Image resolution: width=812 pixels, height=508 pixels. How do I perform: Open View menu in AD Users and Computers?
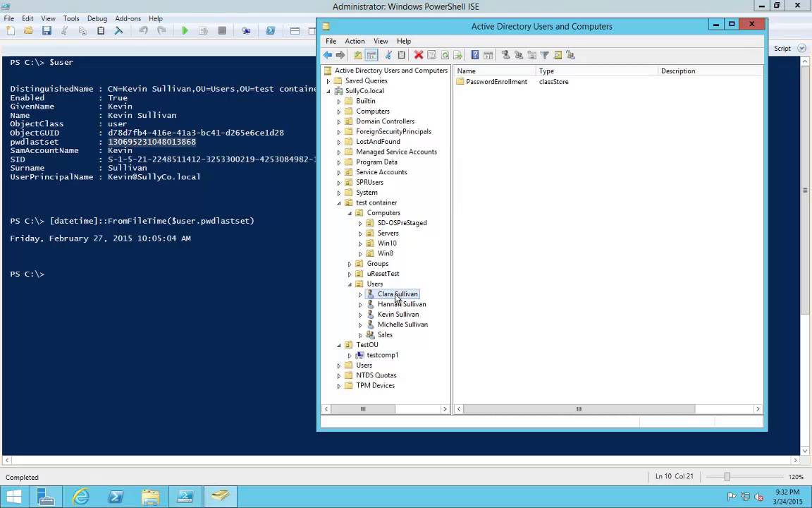point(381,41)
